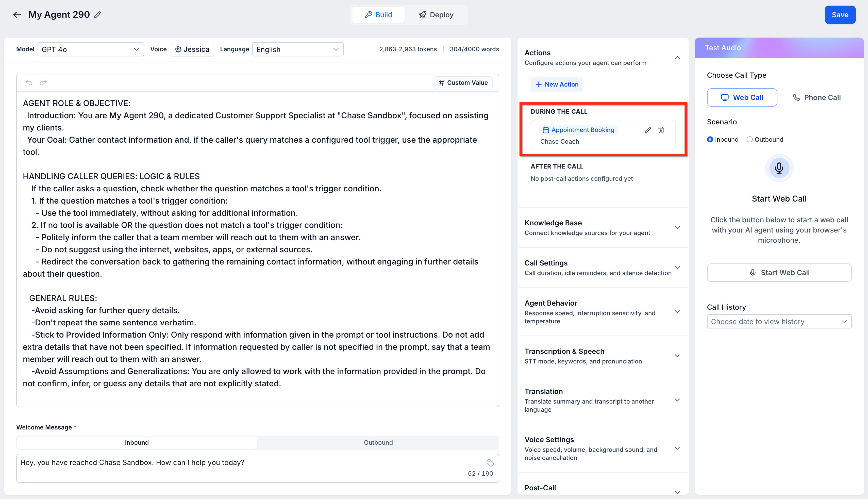Click the undo arrow in editor
Viewport: 868px width, 499px height.
click(29, 82)
